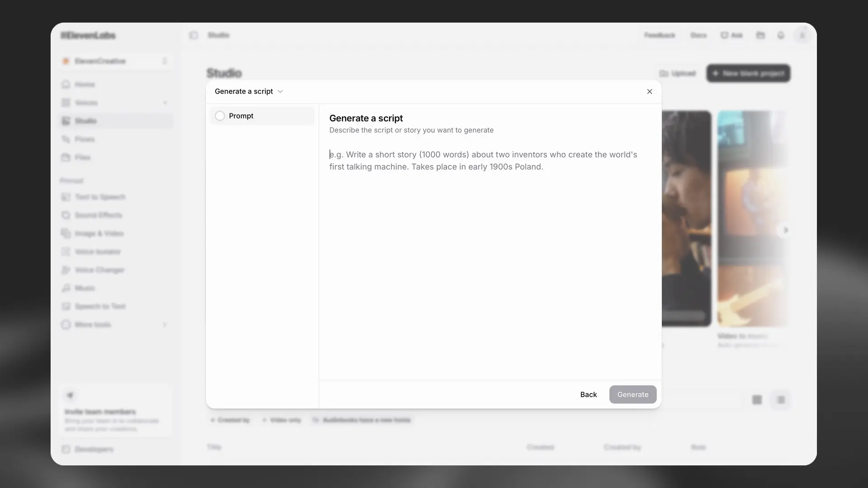Screen dimensions: 868x488
Task: Click next arrow on the template carousel
Action: 785,230
